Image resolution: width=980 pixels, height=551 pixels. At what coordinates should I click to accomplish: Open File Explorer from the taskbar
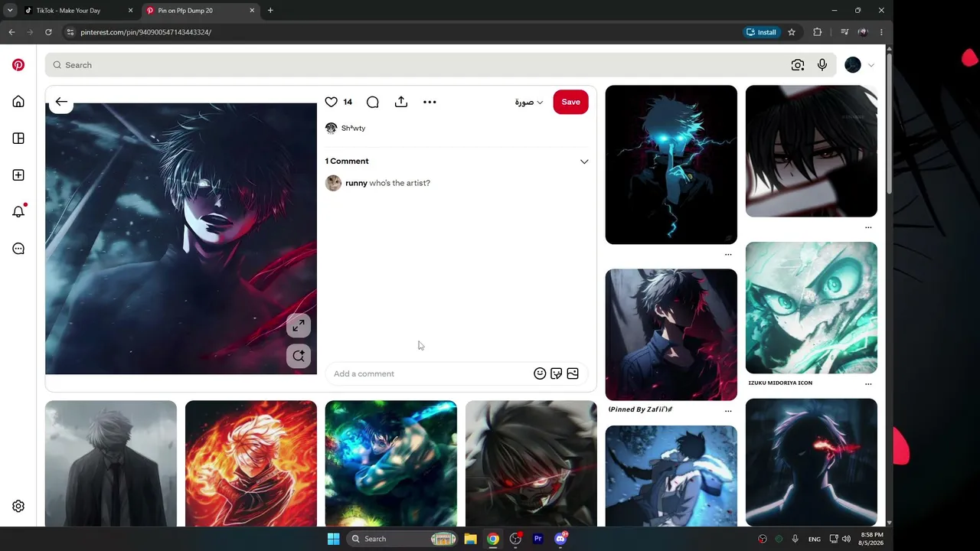(x=471, y=539)
